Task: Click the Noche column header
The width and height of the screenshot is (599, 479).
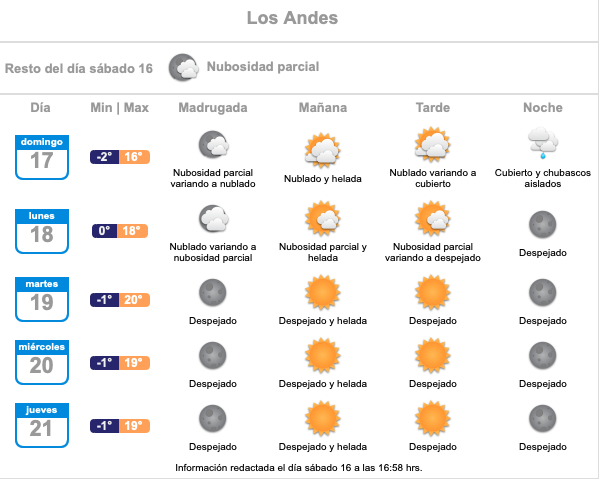Action: [x=543, y=108]
